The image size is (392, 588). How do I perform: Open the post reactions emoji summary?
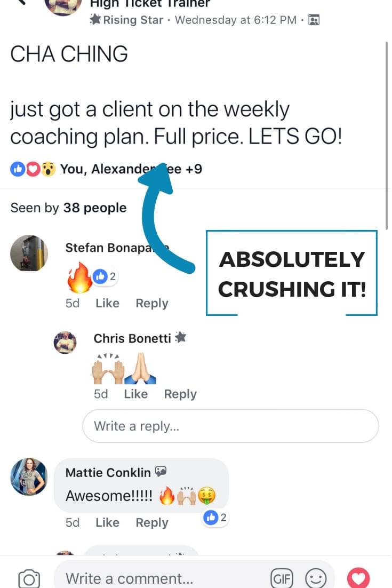point(33,169)
